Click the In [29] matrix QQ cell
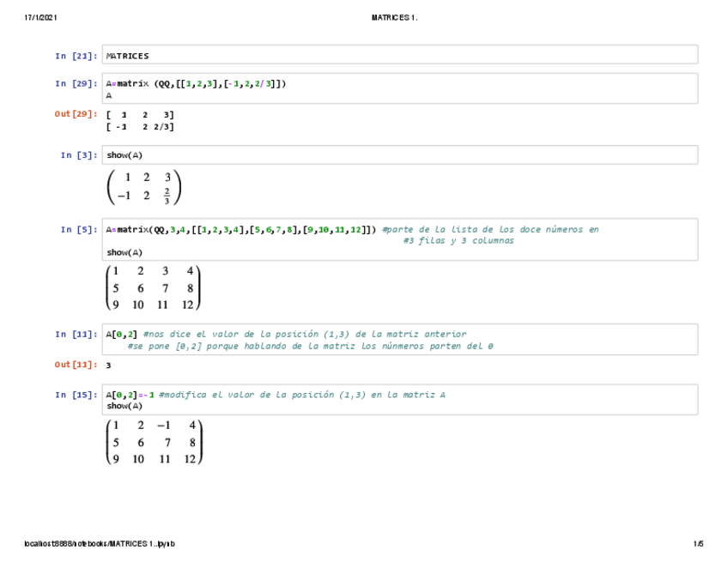The width and height of the screenshot is (728, 562). coord(400,88)
